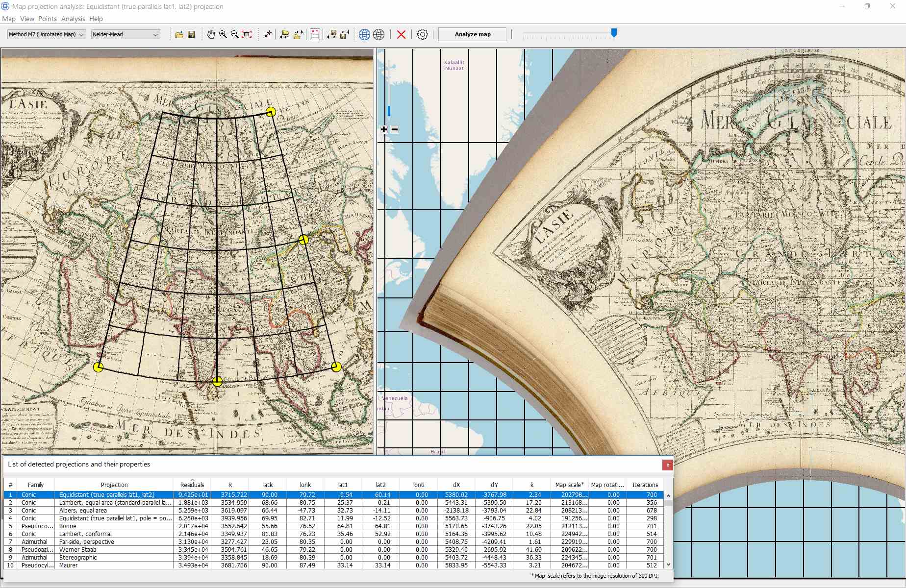Click yellow control point at bottom-left of grid
This screenshot has width=906, height=588.
(x=98, y=367)
